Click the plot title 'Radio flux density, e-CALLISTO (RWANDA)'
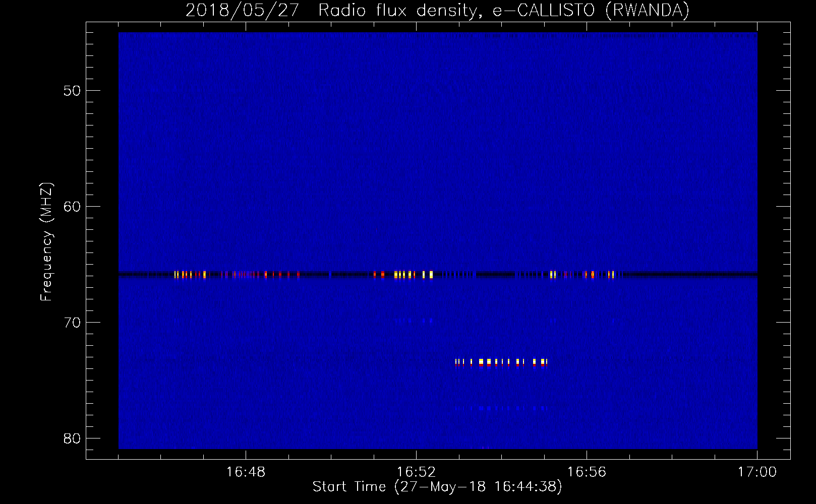Screen dimensions: 816x504 504,10
